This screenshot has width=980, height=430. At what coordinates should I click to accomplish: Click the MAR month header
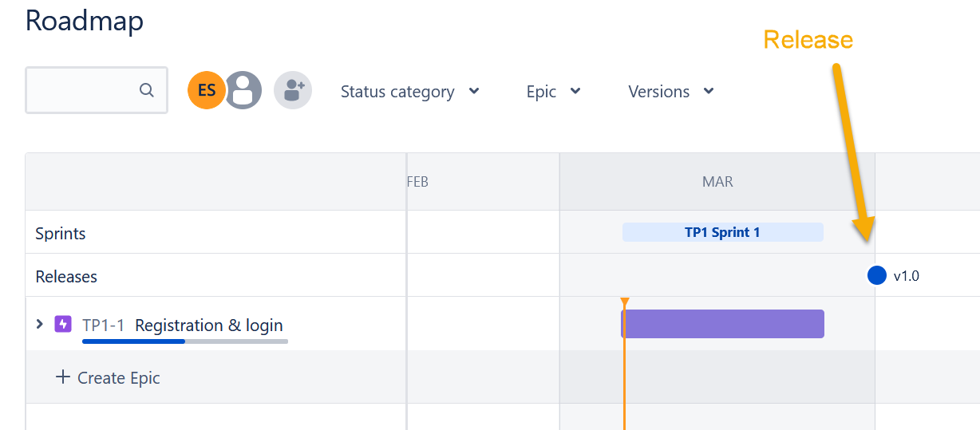click(x=717, y=182)
